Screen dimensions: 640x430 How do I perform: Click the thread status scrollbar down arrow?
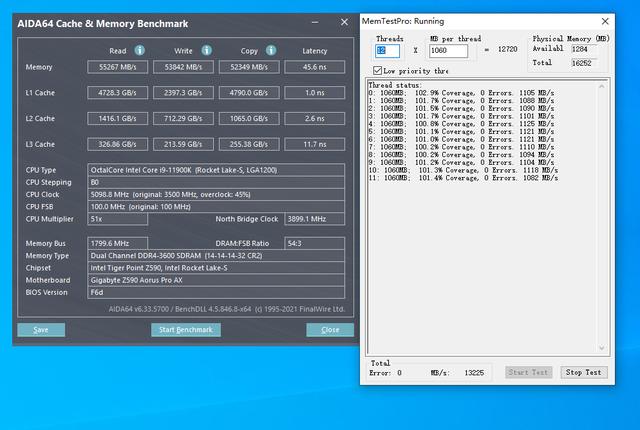602,348
